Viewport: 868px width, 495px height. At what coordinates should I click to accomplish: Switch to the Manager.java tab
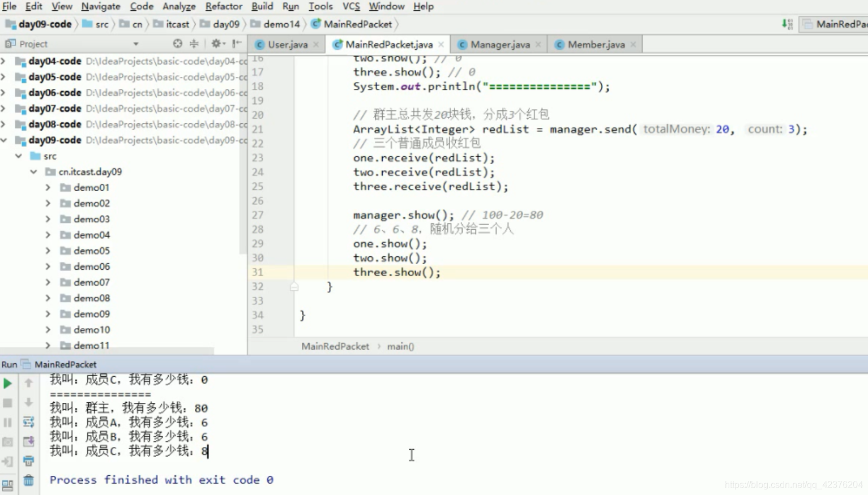pos(500,44)
